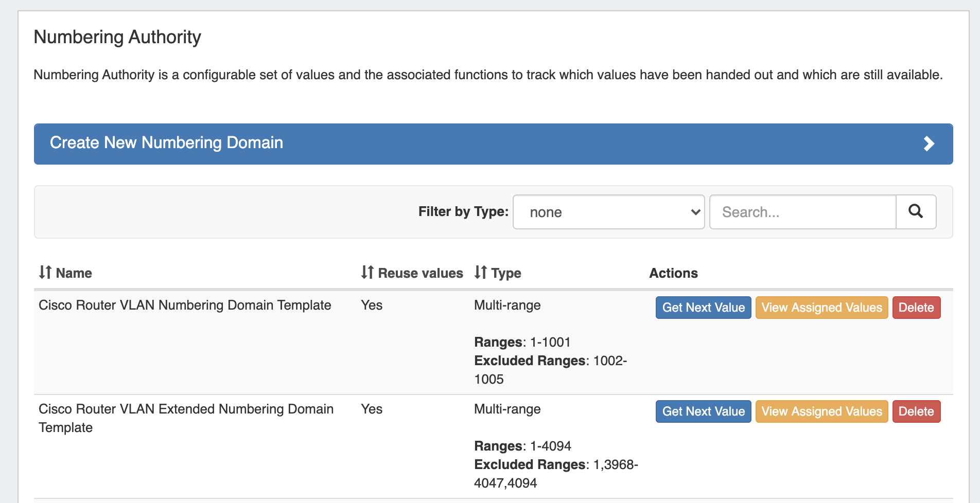Click the Search text field

pos(802,212)
